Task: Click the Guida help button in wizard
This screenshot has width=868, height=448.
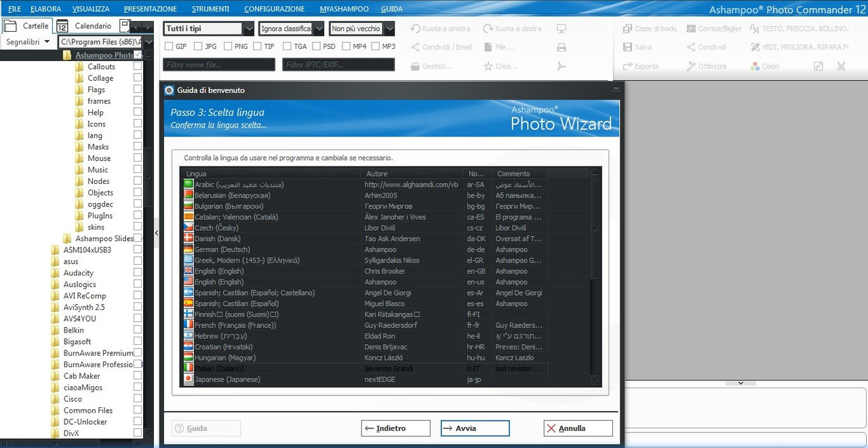Action: point(206,428)
